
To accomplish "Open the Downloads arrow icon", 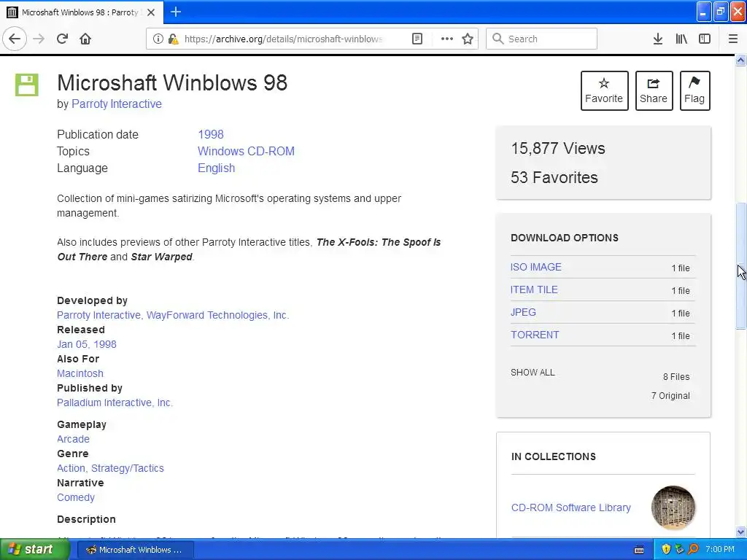I will click(658, 39).
